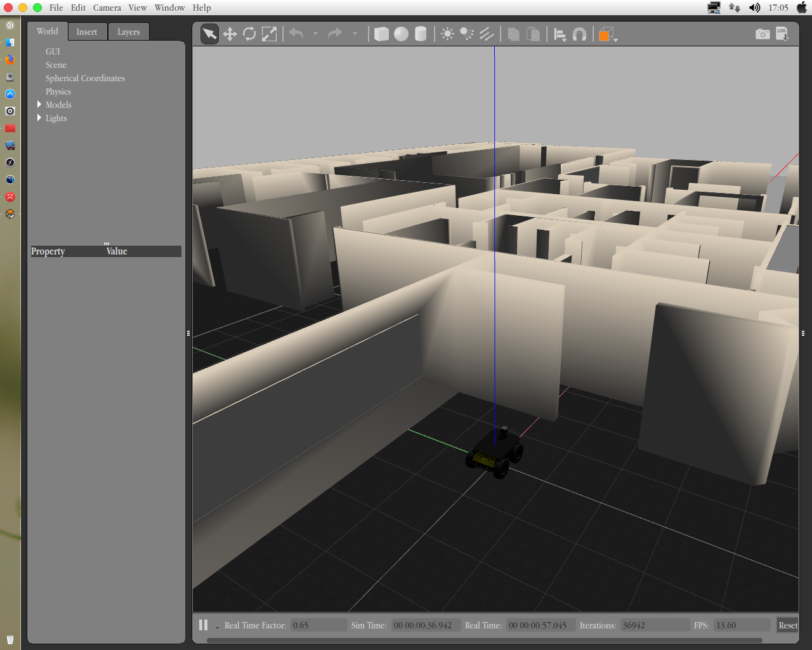812x650 pixels.
Task: Select Physics in the World tree
Action: (58, 91)
